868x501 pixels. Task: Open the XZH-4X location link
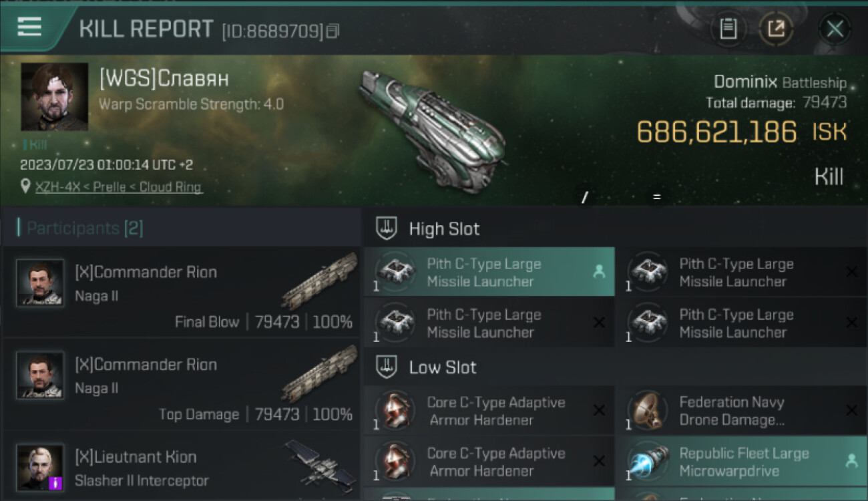(118, 187)
